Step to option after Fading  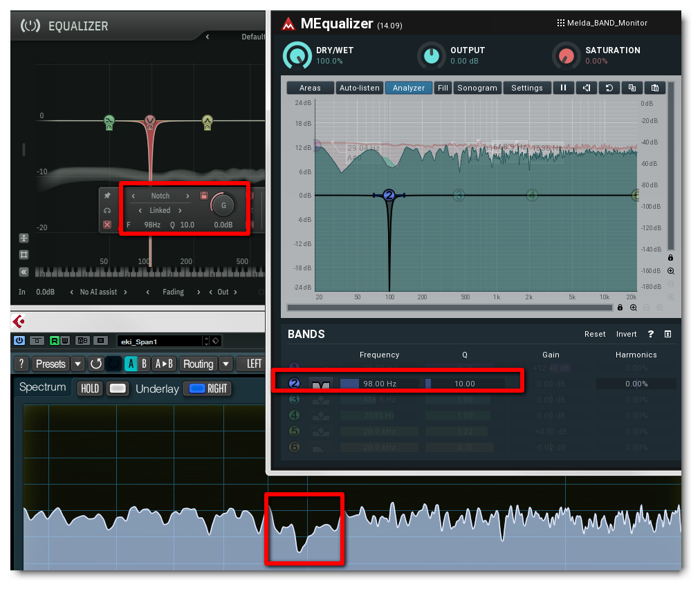tap(199, 292)
